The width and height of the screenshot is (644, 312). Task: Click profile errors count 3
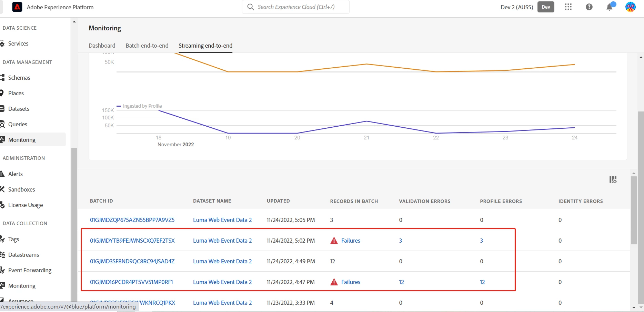coord(482,241)
